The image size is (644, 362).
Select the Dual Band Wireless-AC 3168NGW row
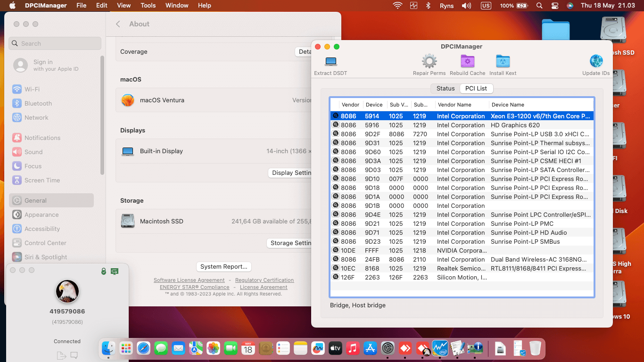(x=462, y=259)
